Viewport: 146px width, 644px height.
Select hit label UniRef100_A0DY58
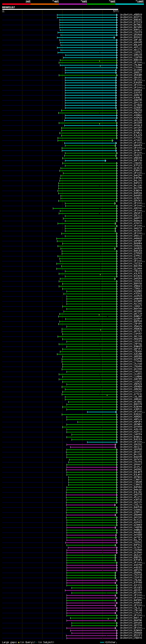coord(131,565)
